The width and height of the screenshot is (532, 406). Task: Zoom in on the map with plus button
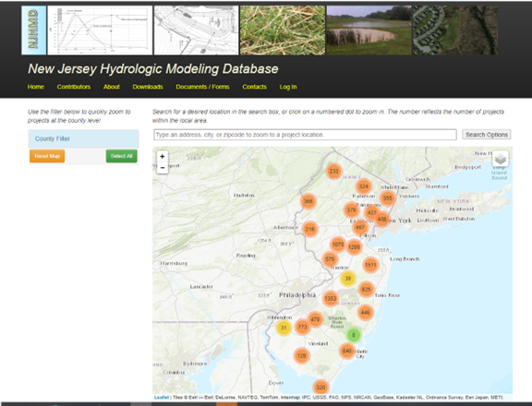163,157
